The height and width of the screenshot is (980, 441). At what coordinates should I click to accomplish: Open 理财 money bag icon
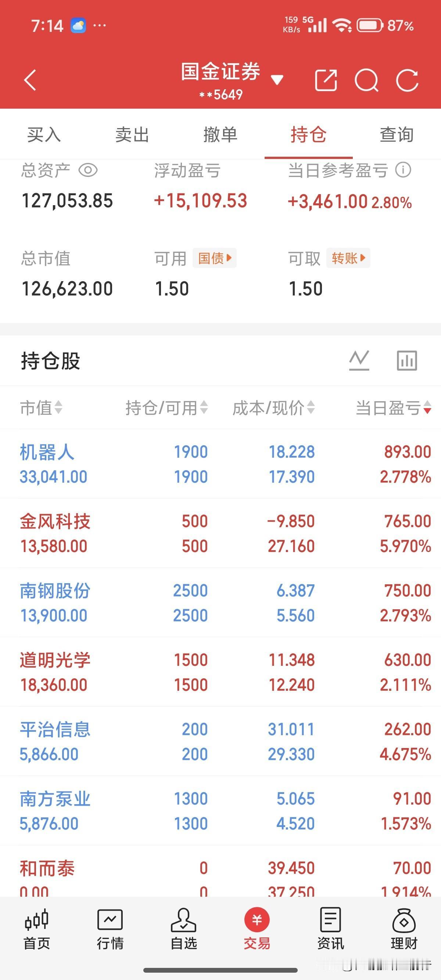click(404, 929)
